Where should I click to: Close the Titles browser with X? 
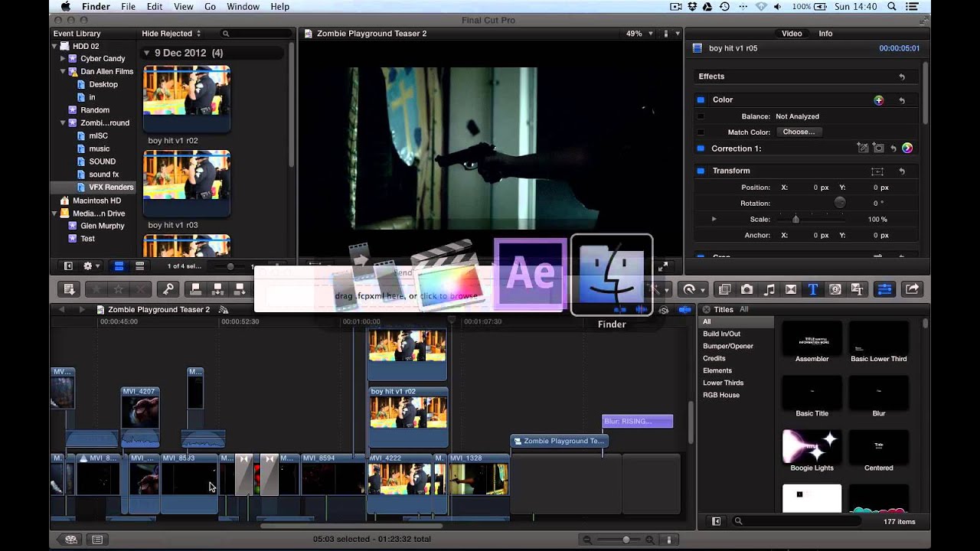(706, 310)
